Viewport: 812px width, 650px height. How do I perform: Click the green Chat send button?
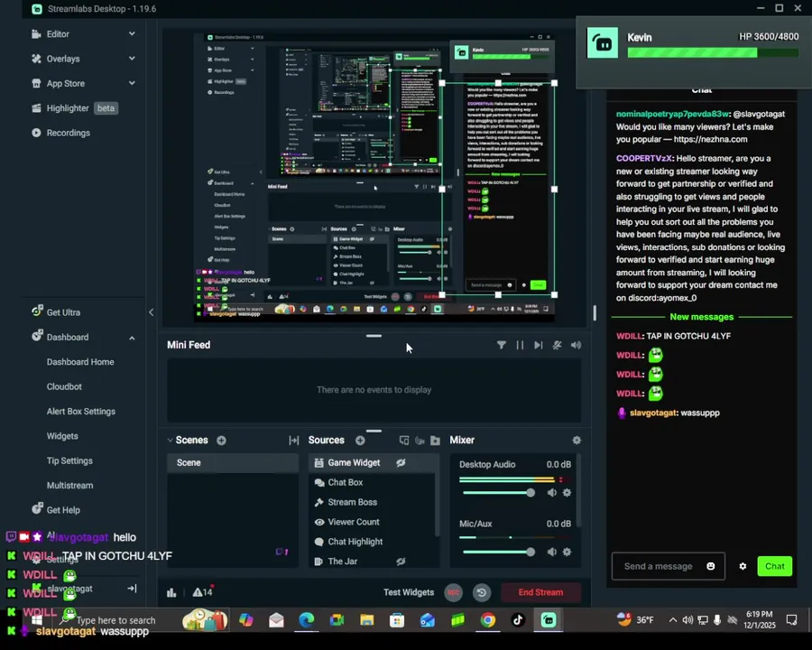point(775,566)
